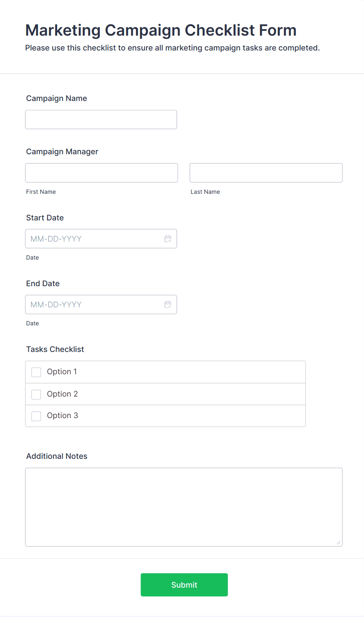
Task: Check the Option 1 checkbox
Action: pyautogui.click(x=36, y=372)
